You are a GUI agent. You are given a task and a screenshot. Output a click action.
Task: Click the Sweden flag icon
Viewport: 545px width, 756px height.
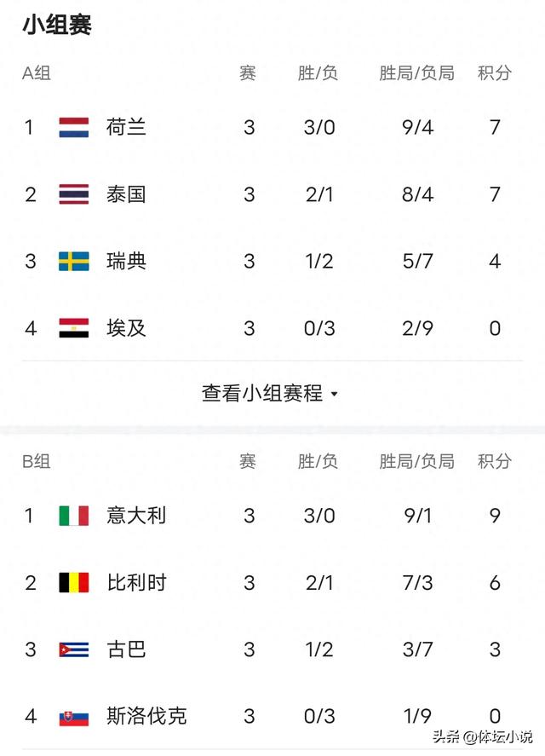tap(74, 262)
